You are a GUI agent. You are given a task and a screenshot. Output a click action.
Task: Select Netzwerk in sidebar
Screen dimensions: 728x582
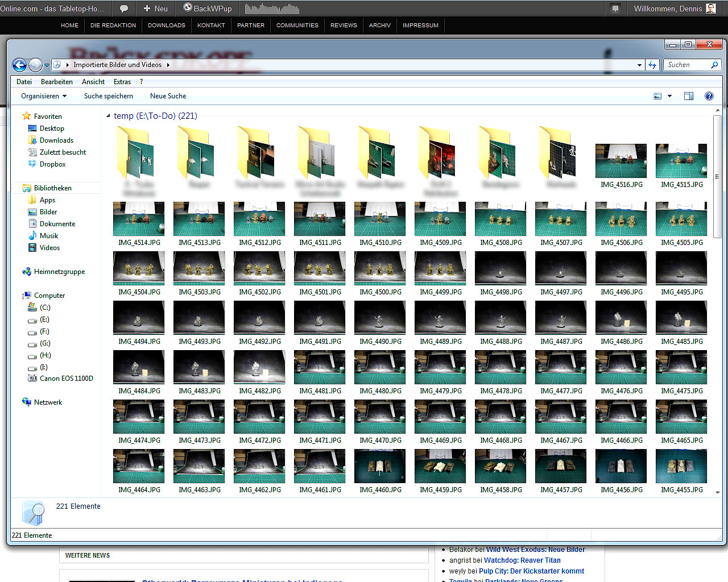coord(48,402)
